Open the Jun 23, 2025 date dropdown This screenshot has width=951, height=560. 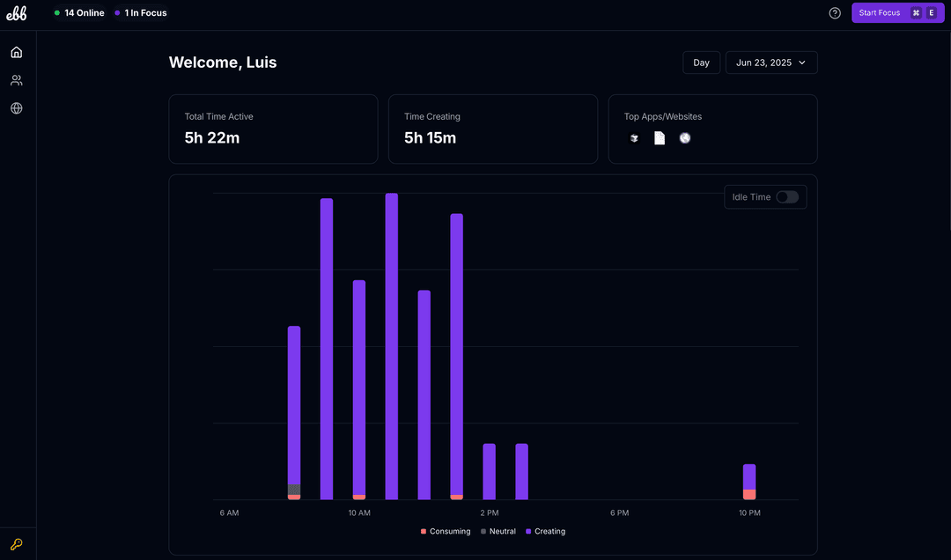[x=771, y=63]
